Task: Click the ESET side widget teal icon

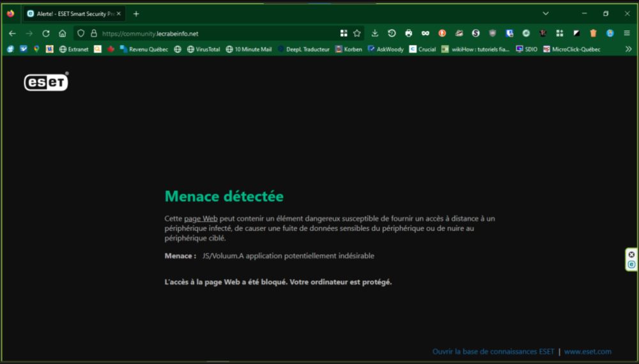Action: [631, 264]
